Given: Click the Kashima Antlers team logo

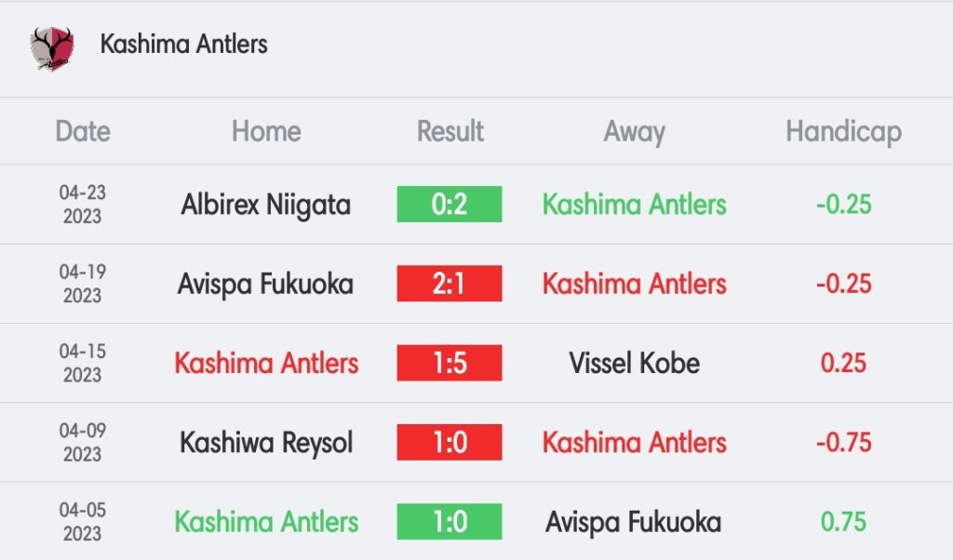Looking at the screenshot, I should click(x=50, y=47).
